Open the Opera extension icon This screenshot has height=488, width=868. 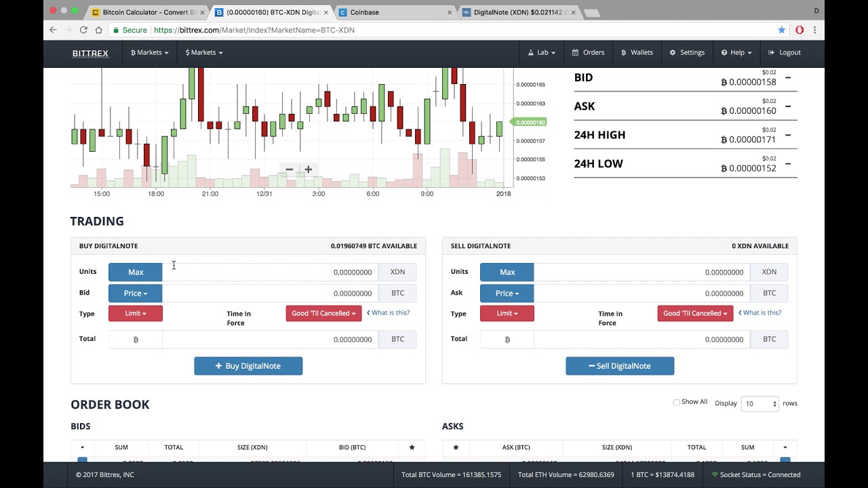[x=800, y=30]
